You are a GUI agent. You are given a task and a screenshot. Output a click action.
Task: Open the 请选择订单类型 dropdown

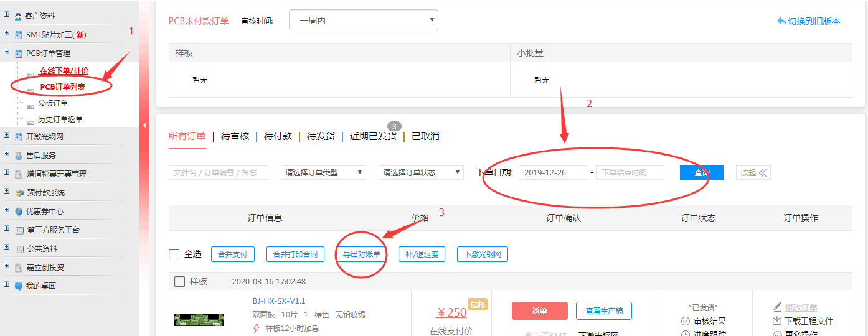323,173
